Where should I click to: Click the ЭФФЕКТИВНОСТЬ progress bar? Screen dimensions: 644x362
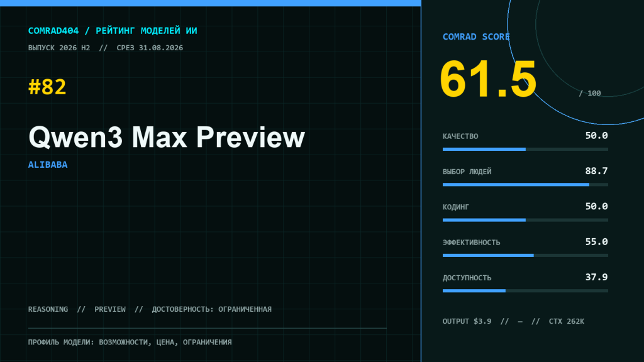[x=525, y=256]
